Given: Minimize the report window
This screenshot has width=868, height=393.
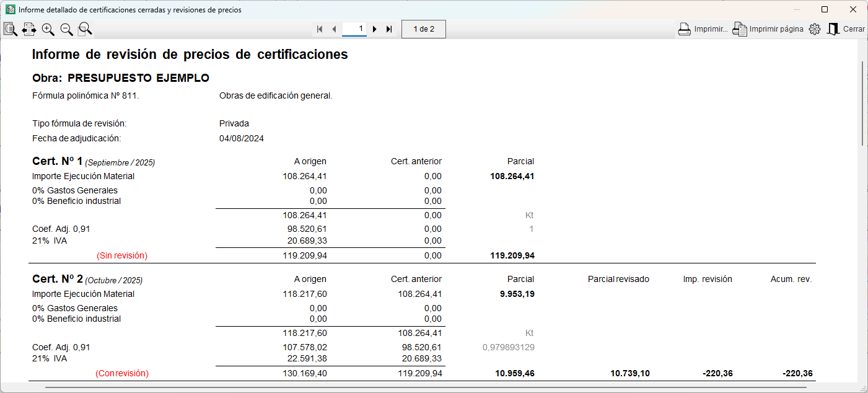Looking at the screenshot, I should click(796, 9).
